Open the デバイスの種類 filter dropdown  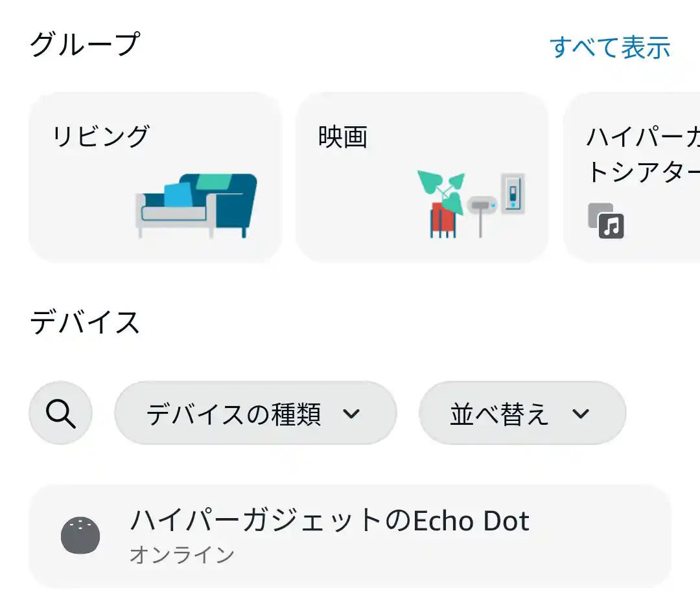tap(256, 413)
